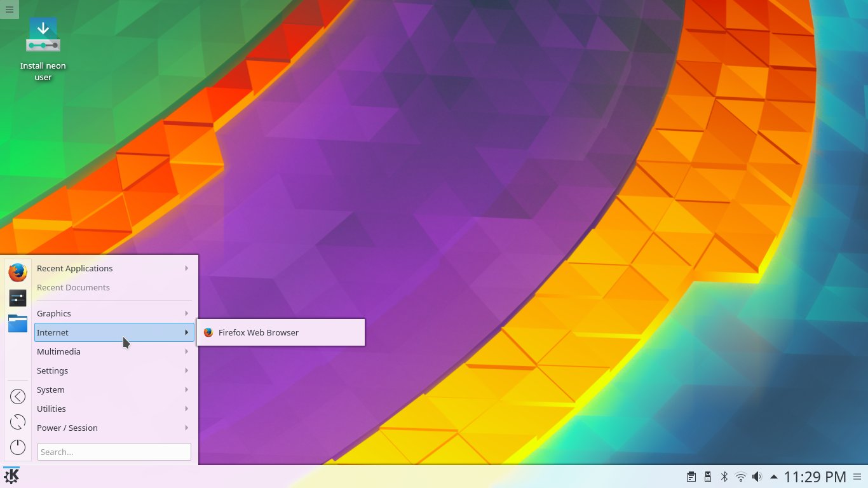Launch Firefox Web Browser menu entry

coord(281,332)
